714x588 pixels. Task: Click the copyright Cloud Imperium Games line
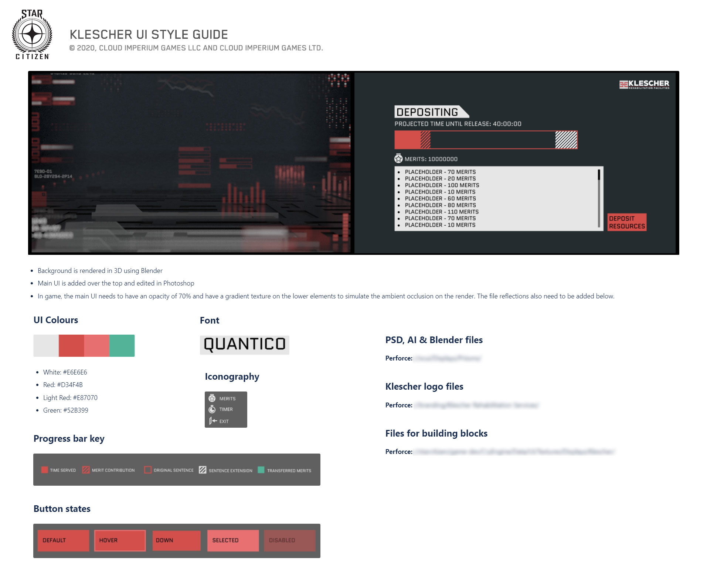(196, 48)
